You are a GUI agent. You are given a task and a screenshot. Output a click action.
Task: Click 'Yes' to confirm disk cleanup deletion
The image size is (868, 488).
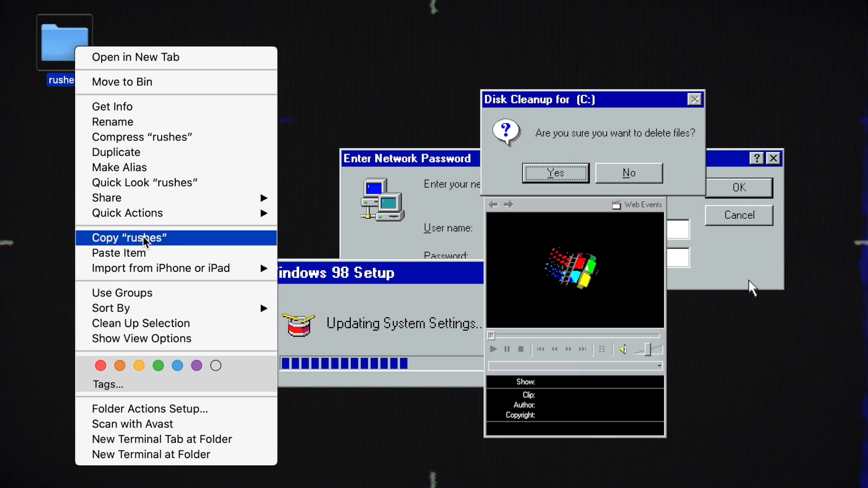tap(555, 173)
